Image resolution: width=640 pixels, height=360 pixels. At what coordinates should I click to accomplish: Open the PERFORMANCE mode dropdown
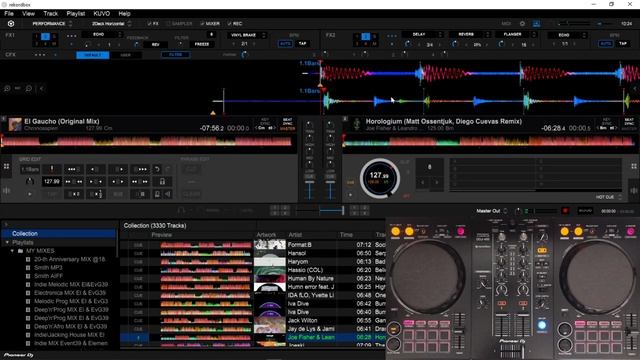52,24
